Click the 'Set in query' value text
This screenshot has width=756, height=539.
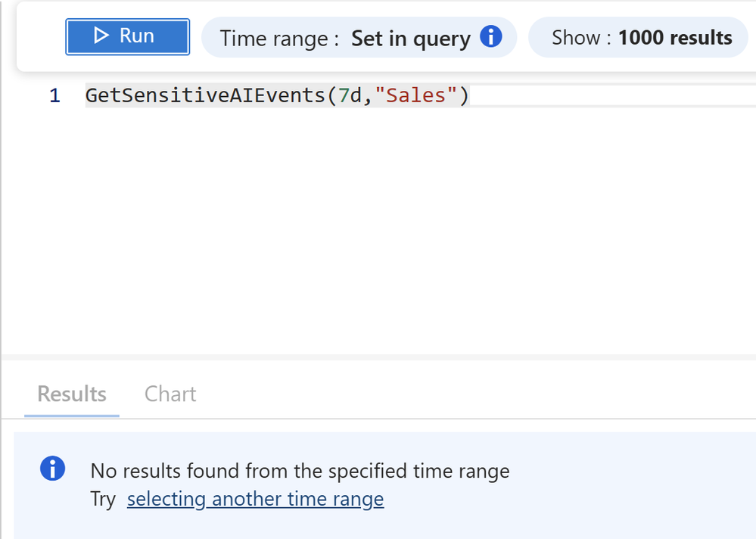tap(410, 38)
